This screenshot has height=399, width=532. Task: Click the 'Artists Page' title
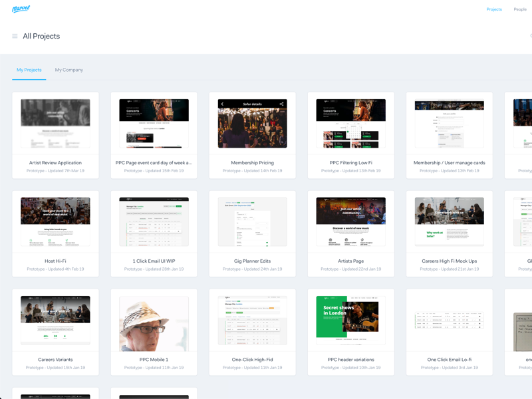pyautogui.click(x=351, y=261)
